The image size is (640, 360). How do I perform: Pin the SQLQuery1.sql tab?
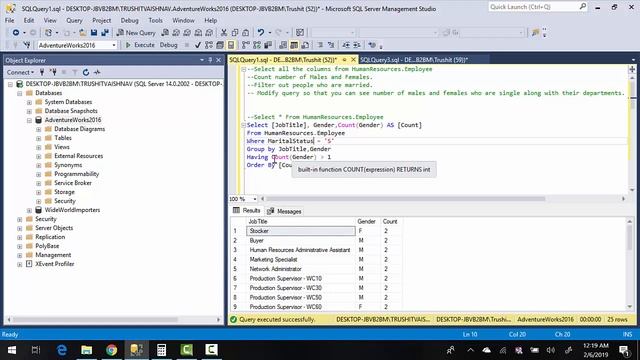(344, 60)
